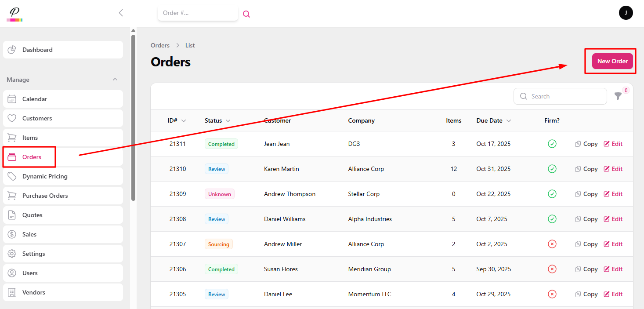Click the app logo at top left
644x309 pixels.
[14, 14]
